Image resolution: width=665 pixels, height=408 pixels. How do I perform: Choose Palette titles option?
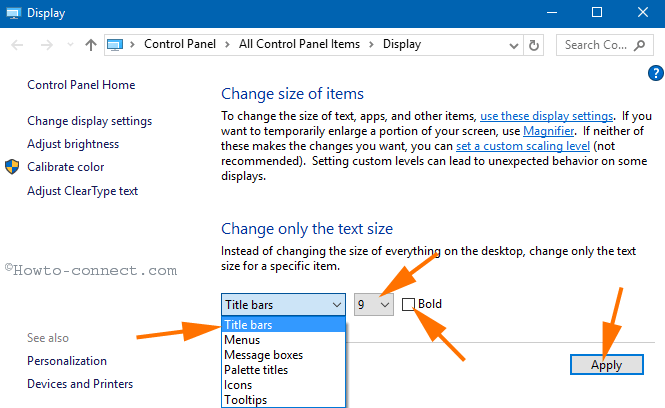[x=283, y=370]
